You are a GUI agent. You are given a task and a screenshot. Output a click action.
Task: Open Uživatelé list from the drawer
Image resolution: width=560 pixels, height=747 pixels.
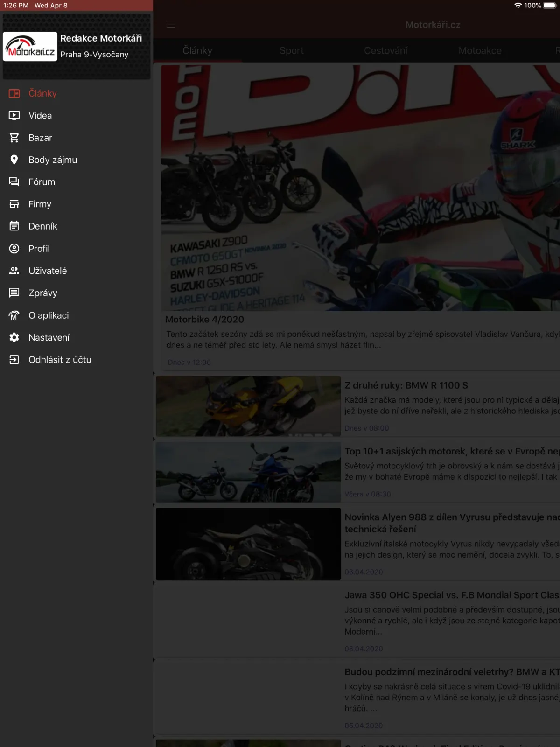[x=77, y=271]
